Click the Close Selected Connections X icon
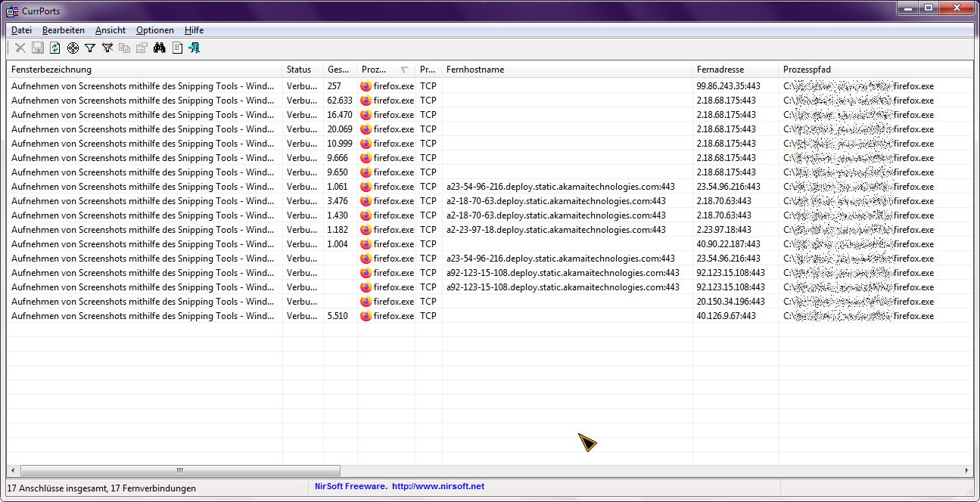Image resolution: width=980 pixels, height=502 pixels. click(20, 48)
